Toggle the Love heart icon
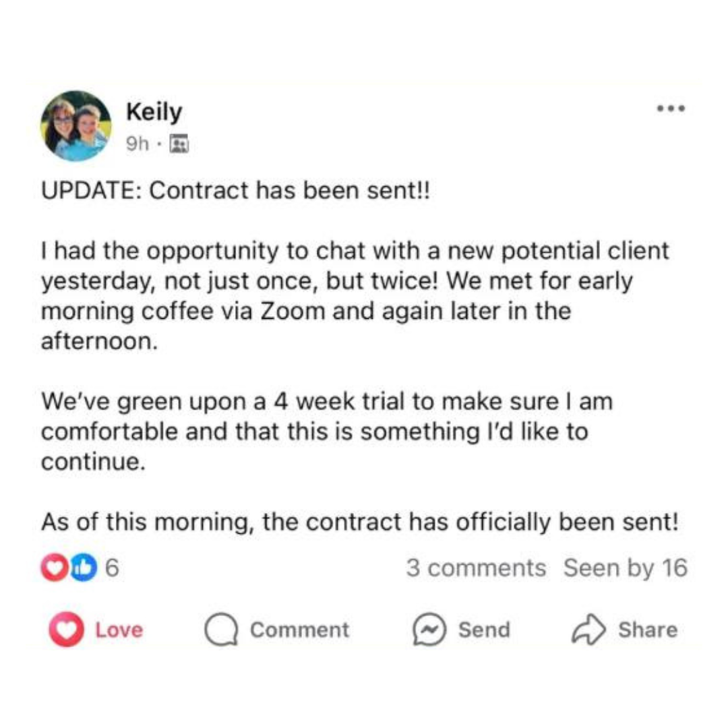 66,629
